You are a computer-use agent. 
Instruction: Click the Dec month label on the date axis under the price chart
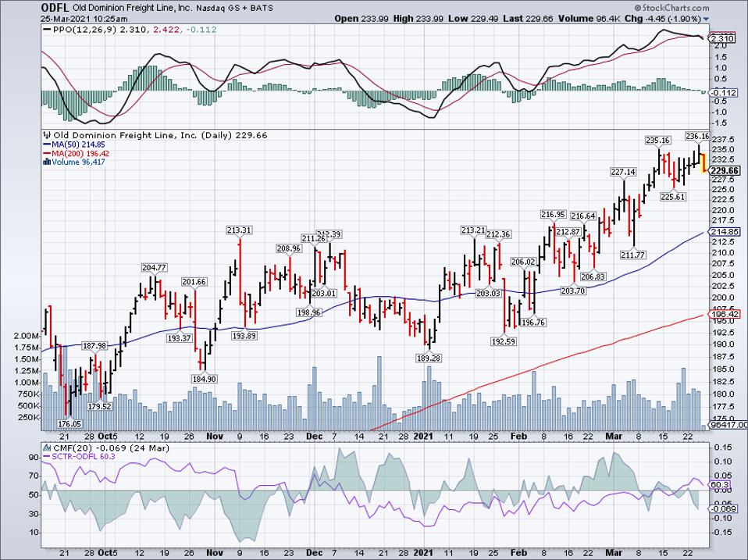pos(315,436)
